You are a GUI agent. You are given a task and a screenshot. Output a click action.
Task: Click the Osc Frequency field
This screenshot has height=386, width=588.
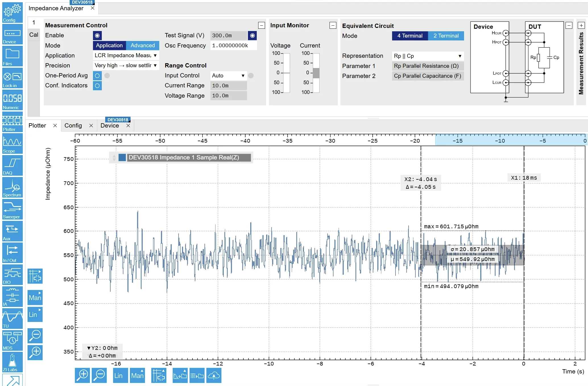(233, 46)
